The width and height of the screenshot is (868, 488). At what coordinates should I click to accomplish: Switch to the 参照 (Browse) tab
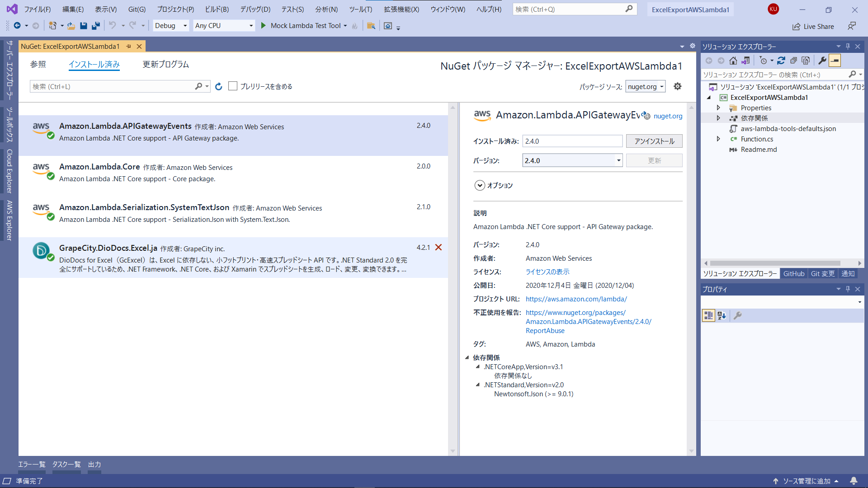[x=38, y=64]
